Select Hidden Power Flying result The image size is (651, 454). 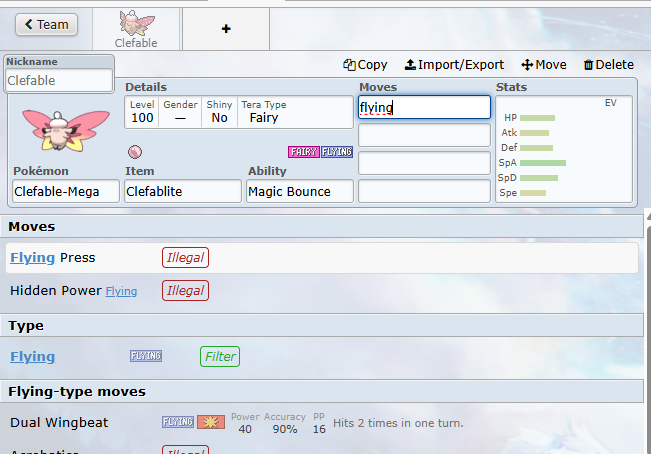click(x=322, y=290)
